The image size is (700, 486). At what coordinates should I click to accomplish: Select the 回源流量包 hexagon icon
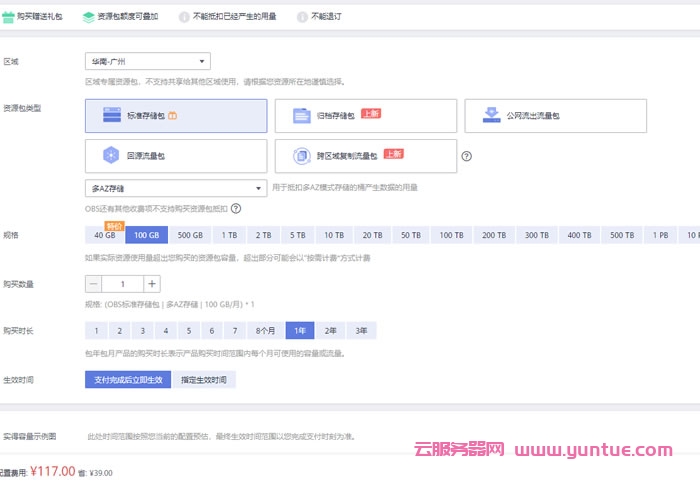111,156
